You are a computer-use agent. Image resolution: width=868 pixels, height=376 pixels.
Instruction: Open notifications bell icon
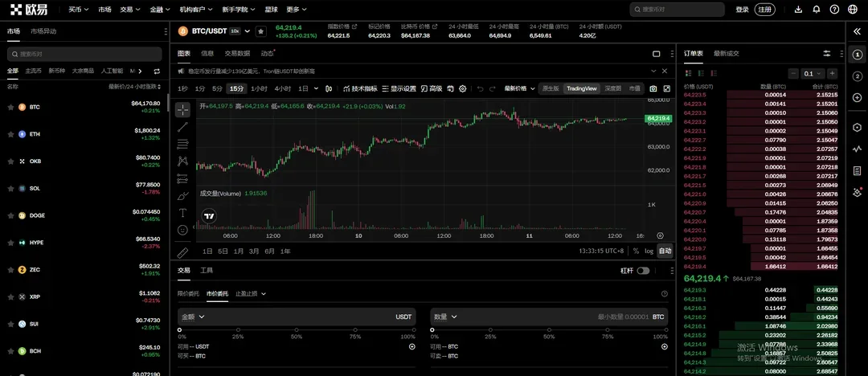817,10
